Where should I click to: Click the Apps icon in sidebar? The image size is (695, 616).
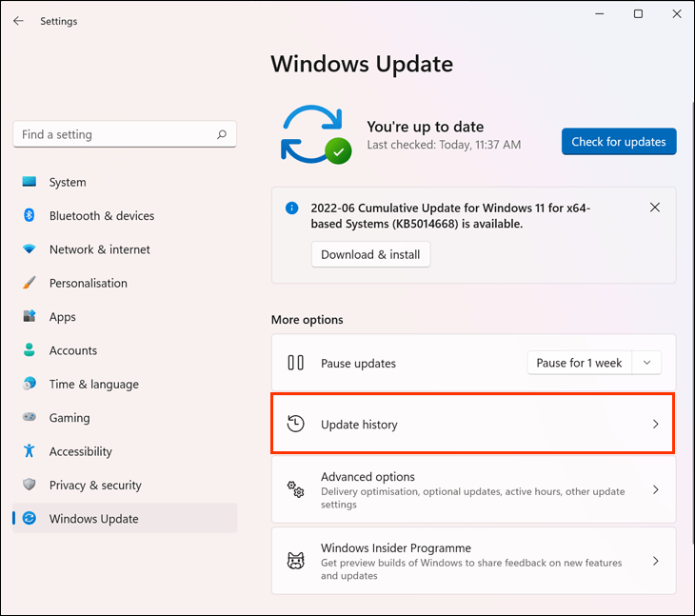click(30, 316)
